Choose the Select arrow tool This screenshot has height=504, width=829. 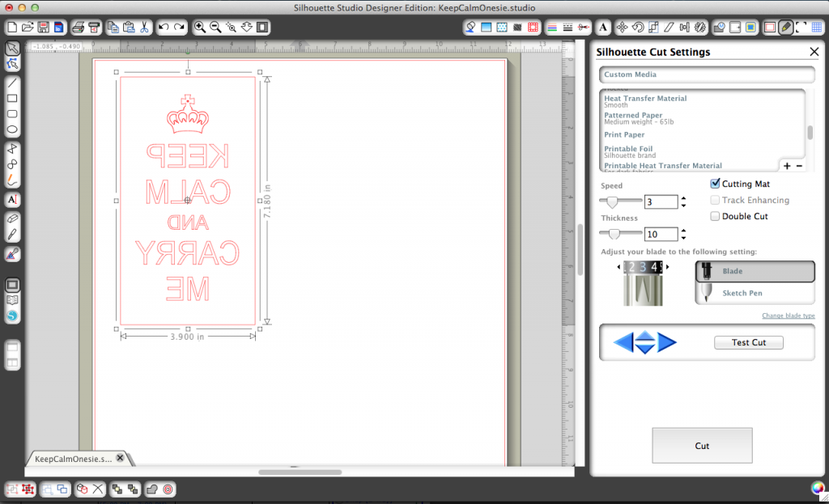pyautogui.click(x=13, y=48)
